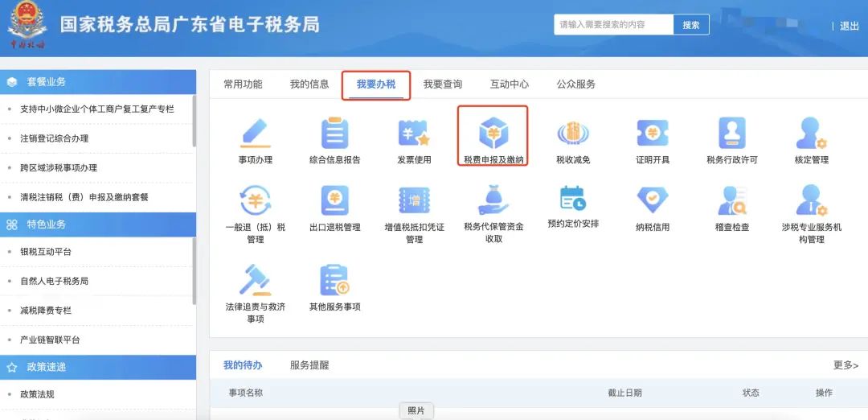This screenshot has width=868, height=420.
Task: Open the 涉税专业服务机构管理 icon
Action: point(811,200)
